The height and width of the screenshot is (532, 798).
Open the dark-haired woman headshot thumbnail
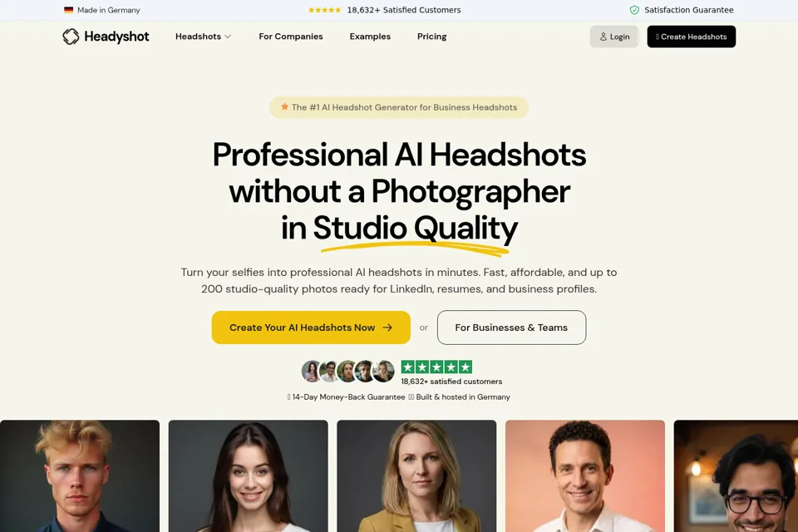[x=248, y=476]
